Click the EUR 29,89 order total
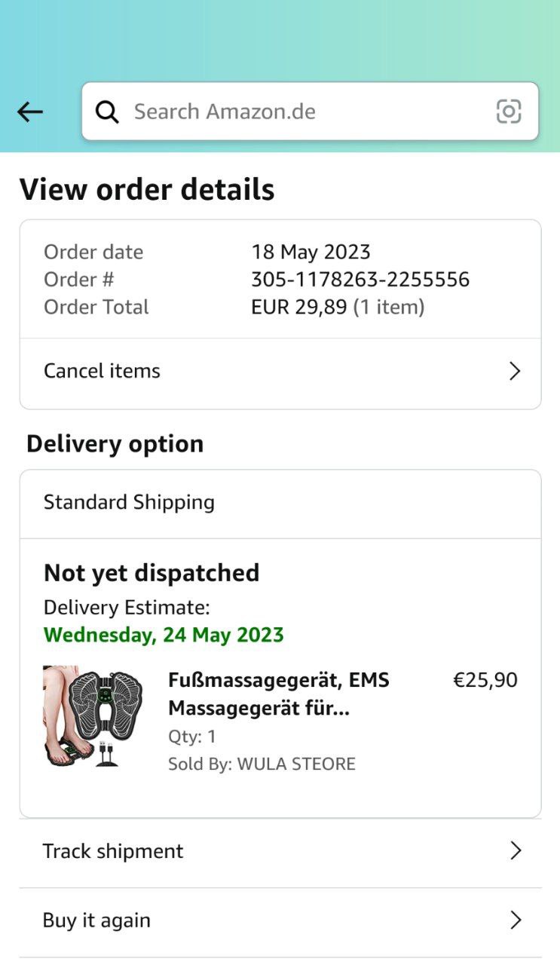 pyautogui.click(x=299, y=307)
